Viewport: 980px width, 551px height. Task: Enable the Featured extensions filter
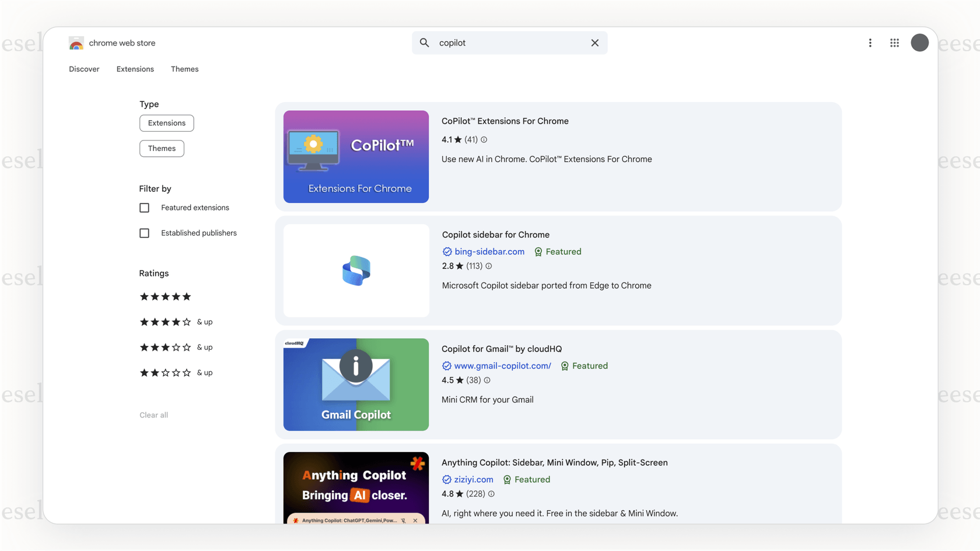point(144,208)
